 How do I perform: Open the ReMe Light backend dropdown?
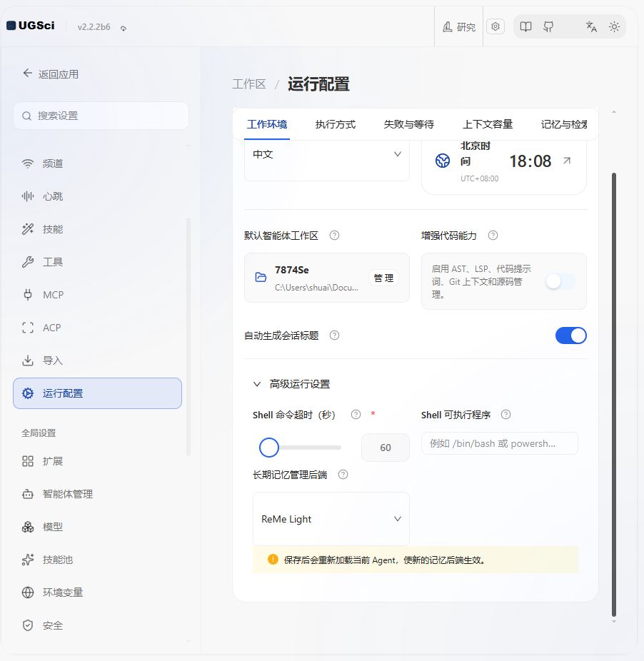tap(331, 519)
